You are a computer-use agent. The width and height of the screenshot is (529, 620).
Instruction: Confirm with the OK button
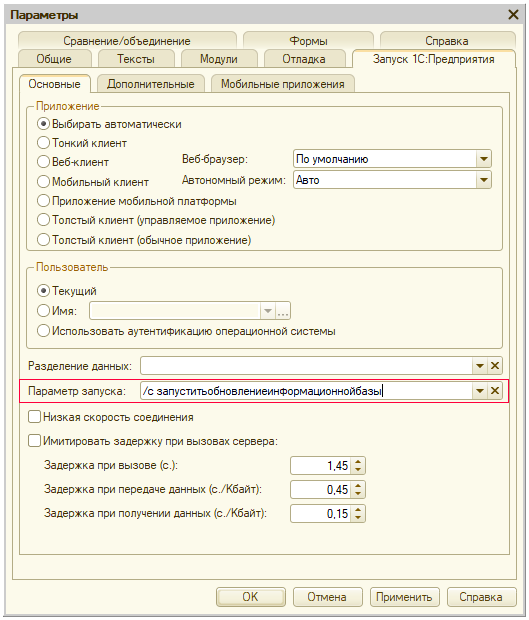(251, 597)
